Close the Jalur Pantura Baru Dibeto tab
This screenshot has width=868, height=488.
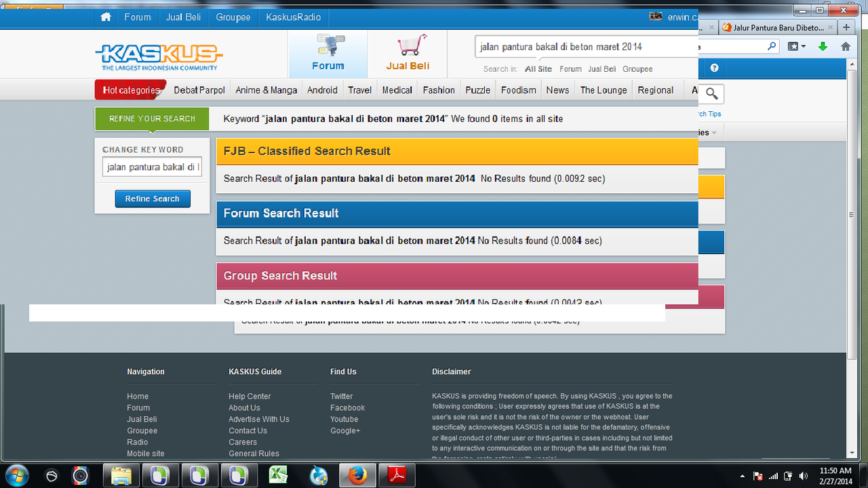point(831,28)
